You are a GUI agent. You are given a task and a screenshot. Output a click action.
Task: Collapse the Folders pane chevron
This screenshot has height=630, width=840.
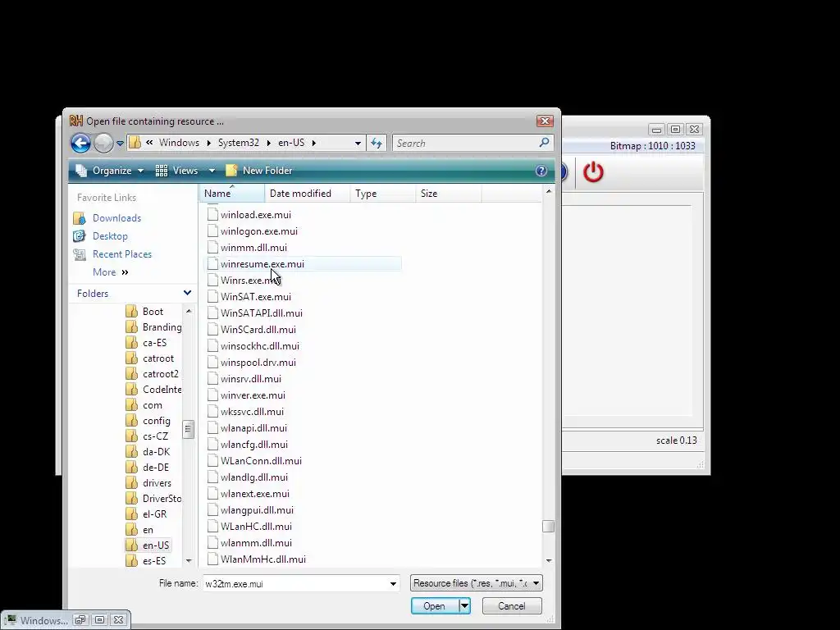coord(187,293)
